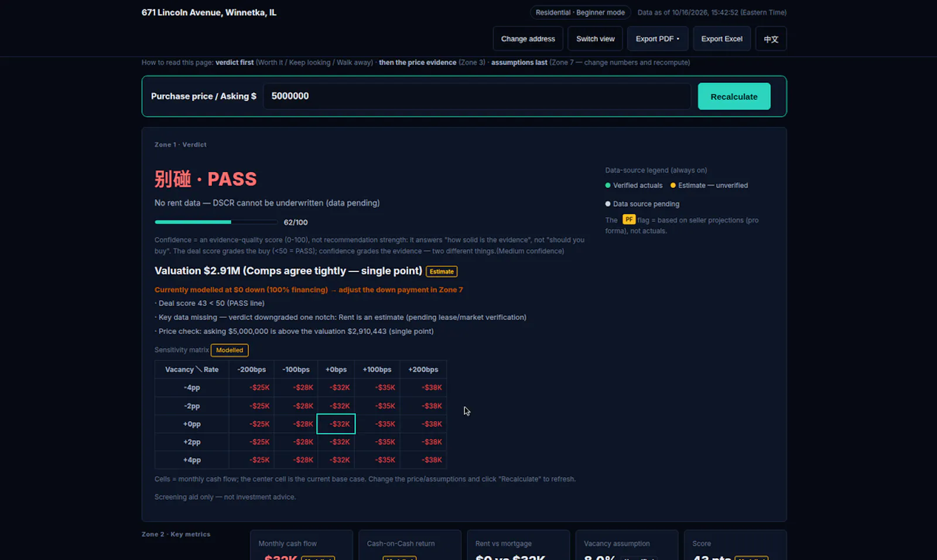
Task: Click the Cash-on-Cash return metric card
Action: pyautogui.click(x=410, y=545)
